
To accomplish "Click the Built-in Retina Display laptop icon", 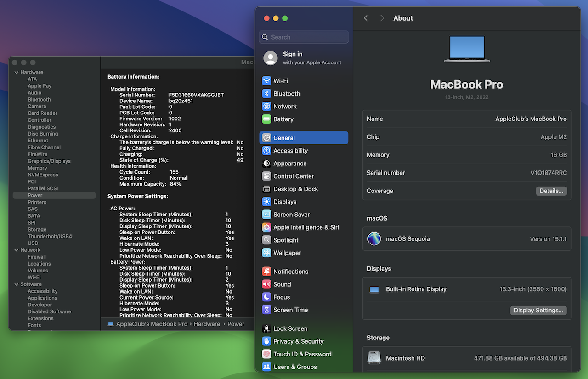I will pyautogui.click(x=374, y=290).
